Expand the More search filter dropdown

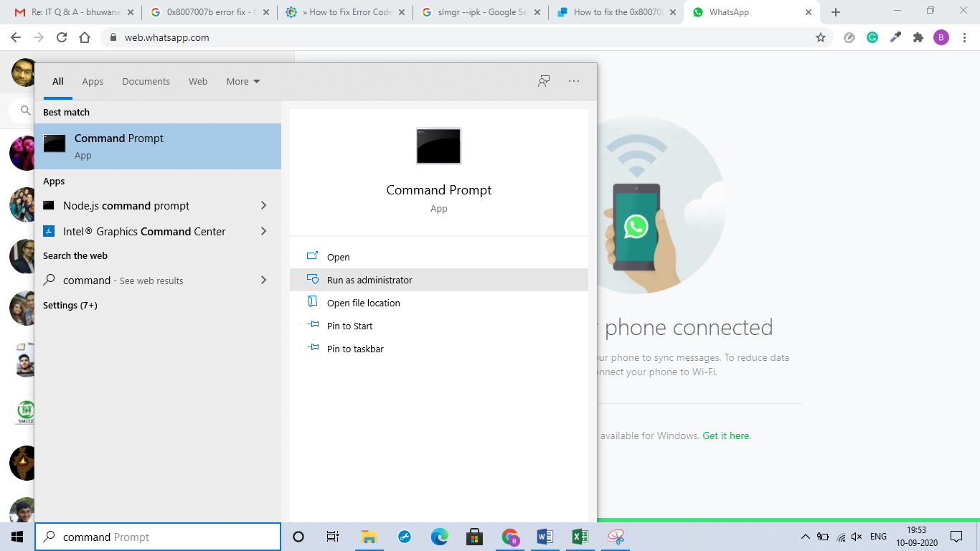242,81
